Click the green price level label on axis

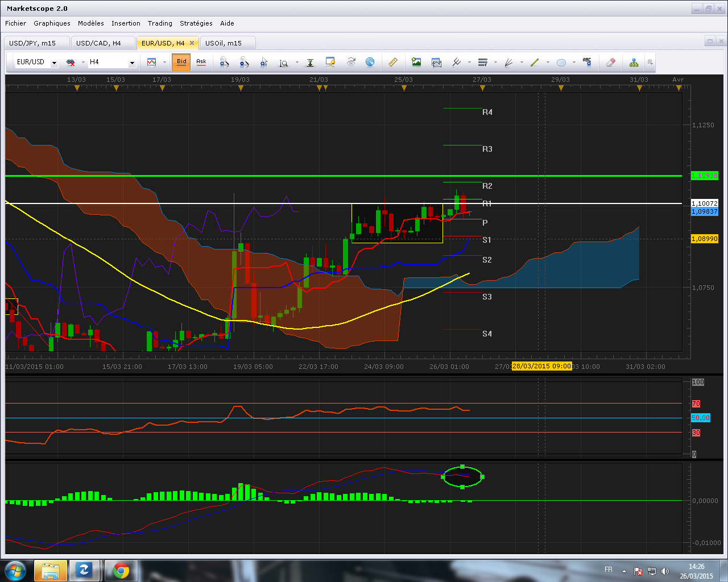point(704,176)
